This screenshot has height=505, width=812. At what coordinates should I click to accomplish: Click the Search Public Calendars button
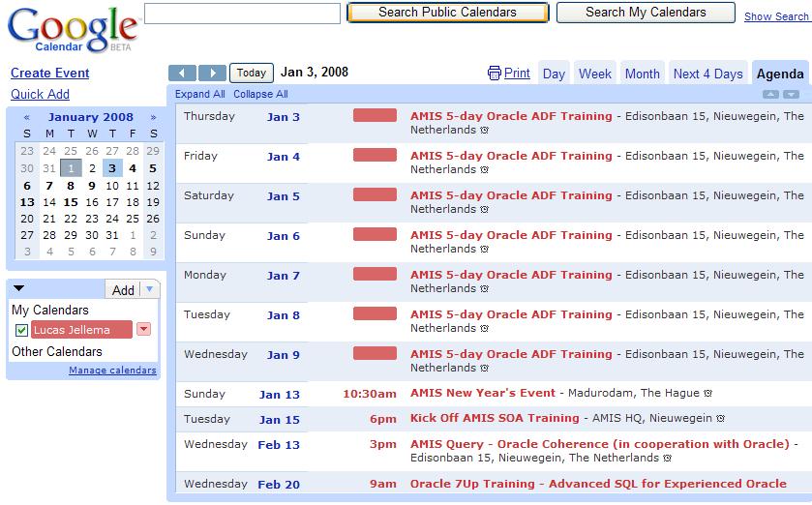tap(447, 13)
